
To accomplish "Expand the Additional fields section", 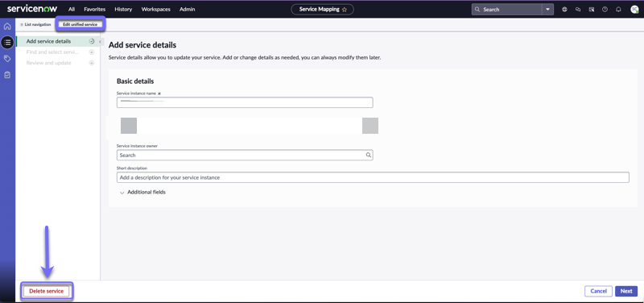I will point(142,193).
